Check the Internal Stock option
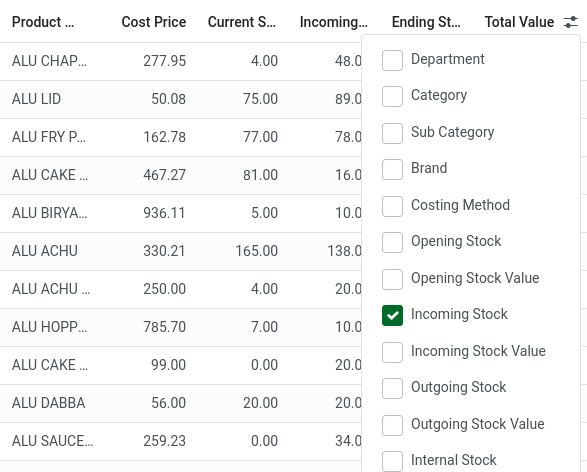This screenshot has width=587, height=472. pyautogui.click(x=392, y=461)
